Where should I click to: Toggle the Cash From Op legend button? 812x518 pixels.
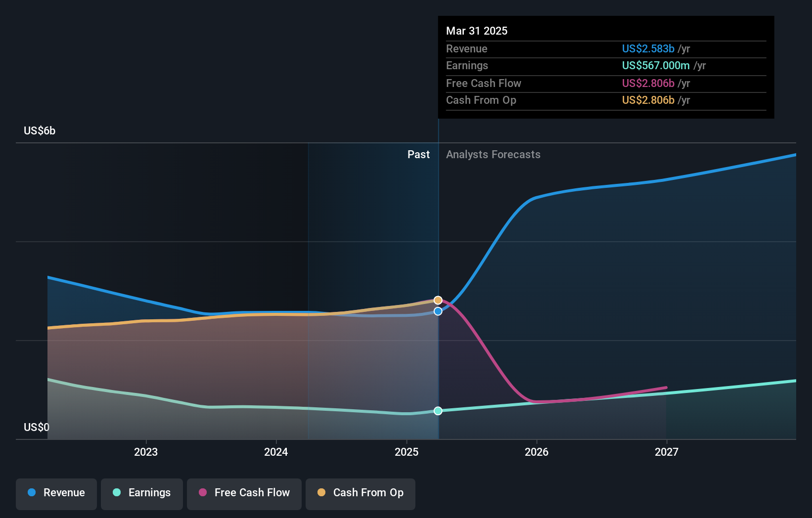(361, 494)
